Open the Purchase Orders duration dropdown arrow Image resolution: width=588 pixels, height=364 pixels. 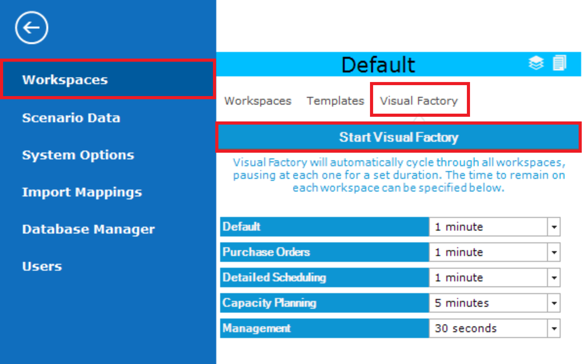coord(554,252)
